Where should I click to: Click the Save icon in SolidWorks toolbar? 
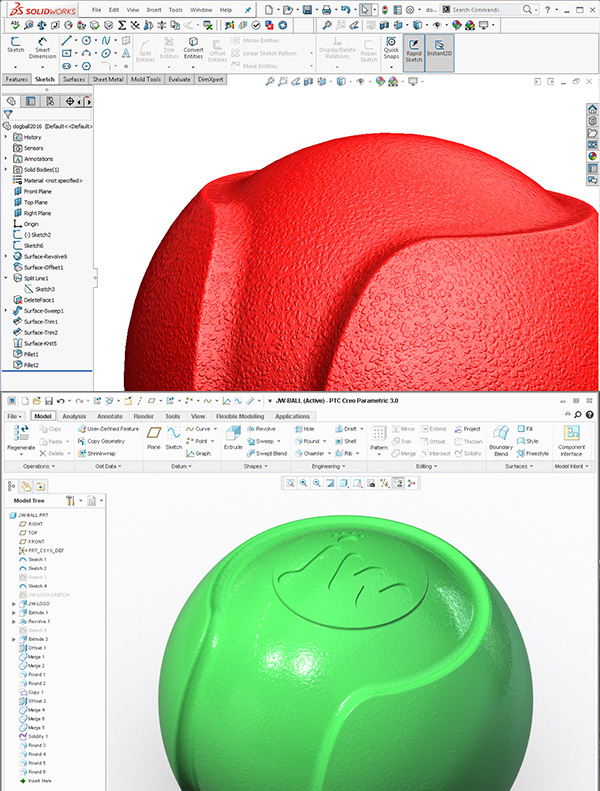307,10
